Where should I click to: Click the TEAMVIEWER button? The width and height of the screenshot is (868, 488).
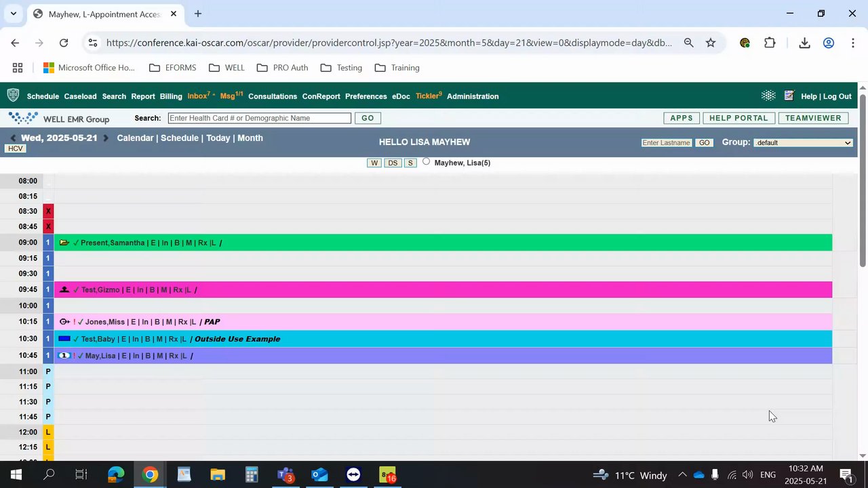tap(813, 118)
